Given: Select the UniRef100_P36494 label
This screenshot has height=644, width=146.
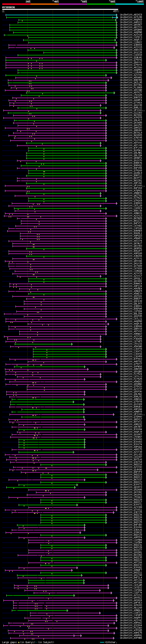Looking at the screenshot, I should 131,339.
